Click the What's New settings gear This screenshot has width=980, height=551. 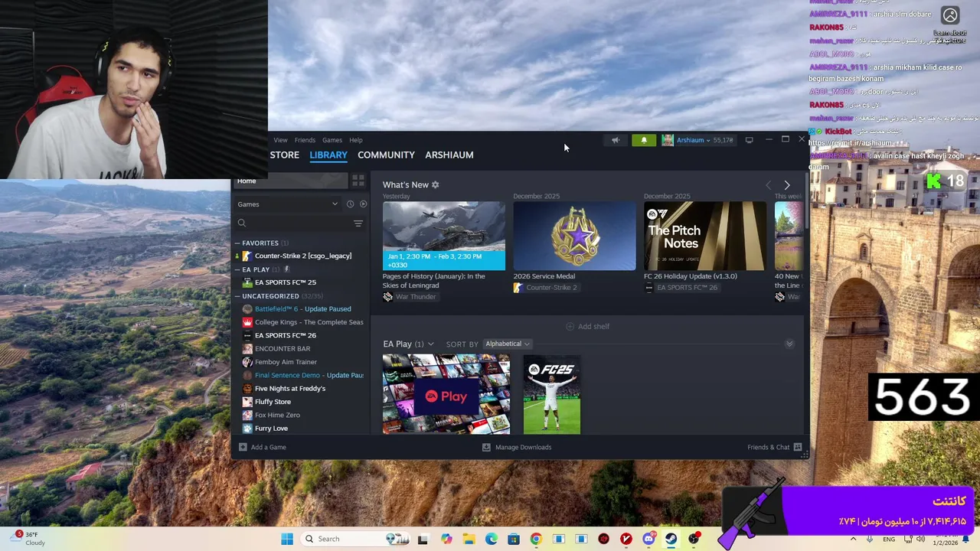[436, 184]
